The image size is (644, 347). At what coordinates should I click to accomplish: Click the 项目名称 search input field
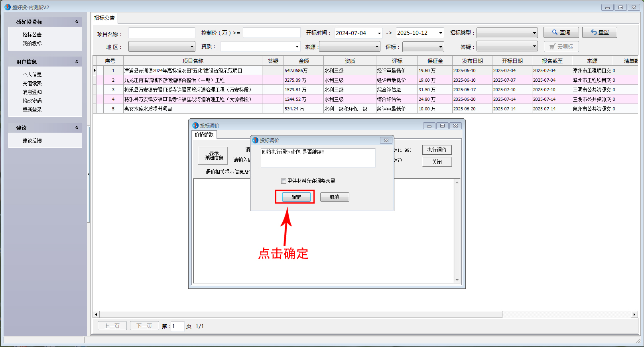(161, 33)
